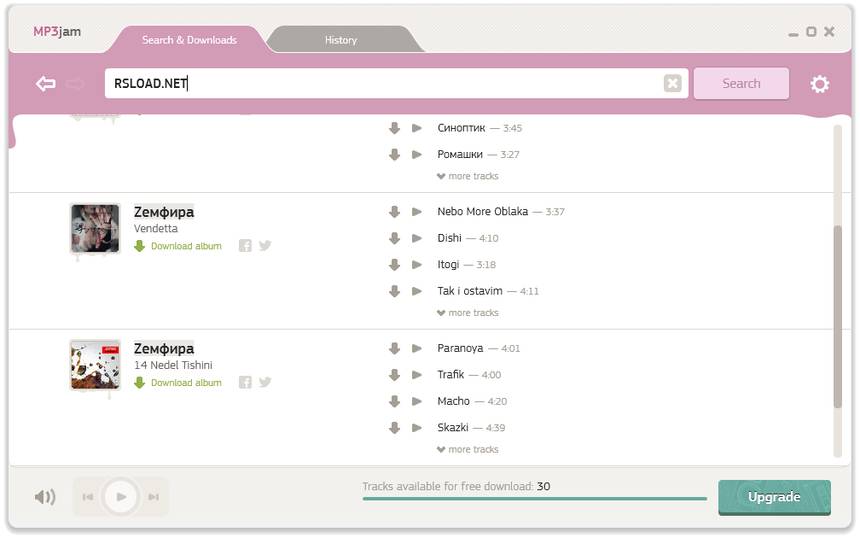Screen dimensions: 860x538
Task: Play the track Nebo More Oblaka
Action: (417, 212)
